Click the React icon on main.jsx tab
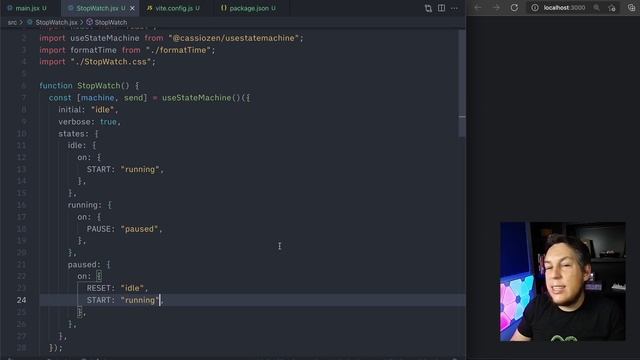This screenshot has height=360, width=640. click(10, 8)
